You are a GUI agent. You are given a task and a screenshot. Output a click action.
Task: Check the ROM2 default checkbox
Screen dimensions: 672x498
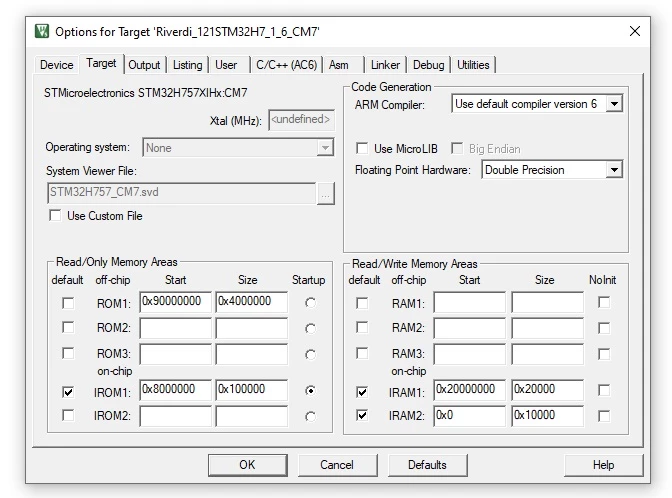(x=68, y=328)
